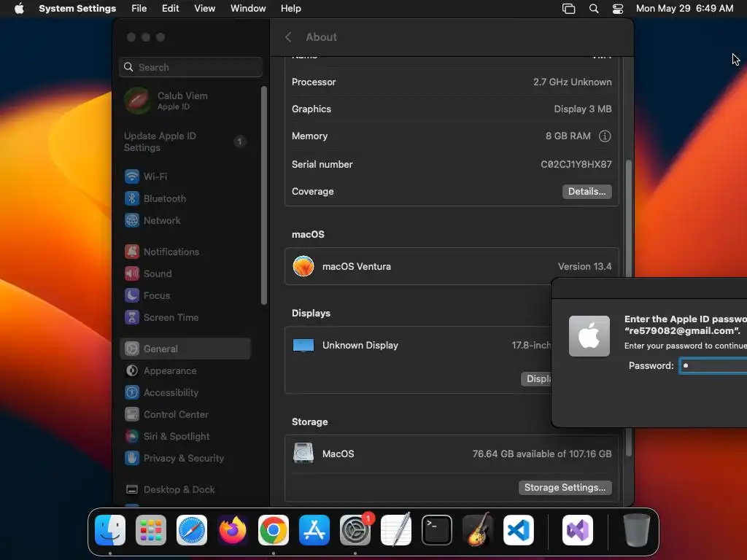The height and width of the screenshot is (560, 747).
Task: Click the sidebar scrollbar
Action: pos(264,195)
